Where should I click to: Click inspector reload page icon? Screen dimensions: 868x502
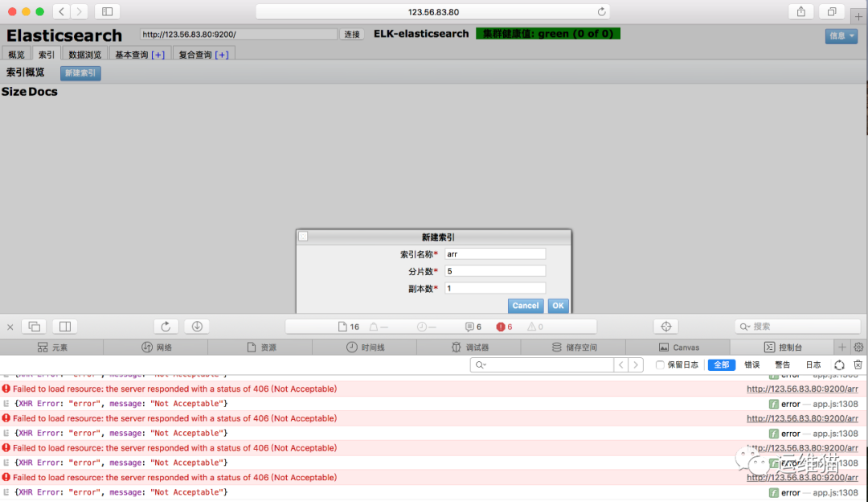[x=166, y=327]
